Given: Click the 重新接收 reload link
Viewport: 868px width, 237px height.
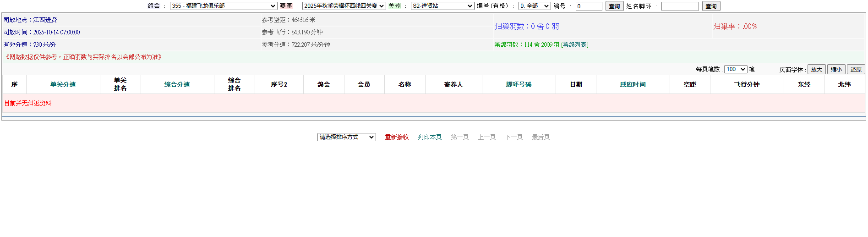Looking at the screenshot, I should [397, 137].
